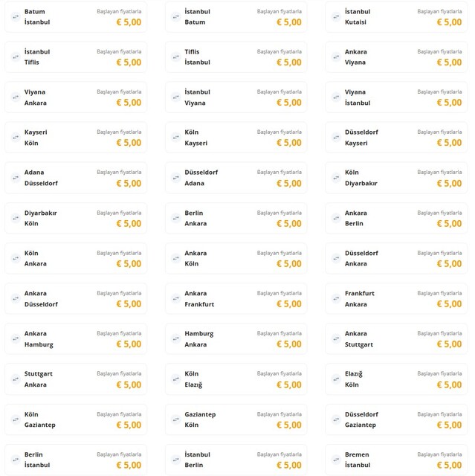This screenshot has width=475, height=476.
Task: Click € 5,00 price for Düsseldorf–Gaziantep
Action: pyautogui.click(x=450, y=424)
